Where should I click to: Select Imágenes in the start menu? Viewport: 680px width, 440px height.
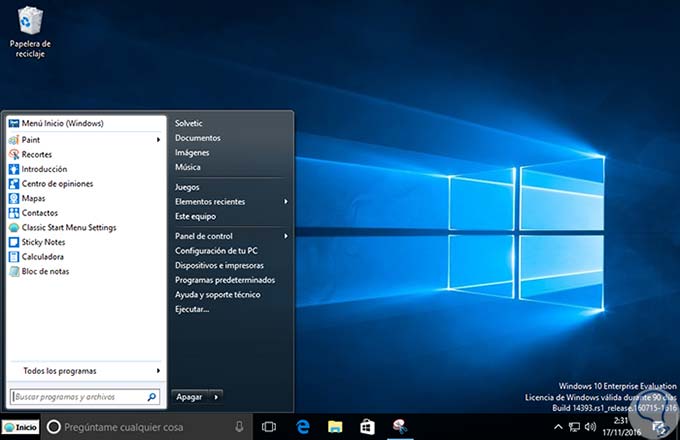click(x=192, y=153)
